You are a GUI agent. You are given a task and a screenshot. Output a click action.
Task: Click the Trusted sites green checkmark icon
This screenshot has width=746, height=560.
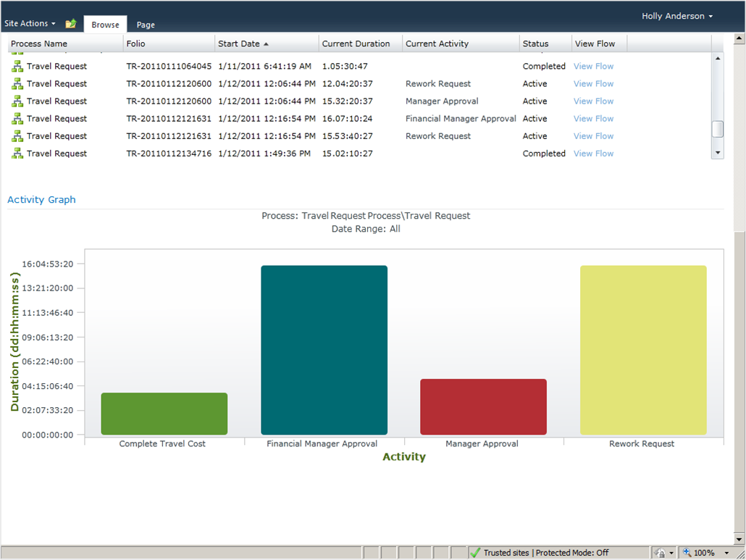(475, 553)
